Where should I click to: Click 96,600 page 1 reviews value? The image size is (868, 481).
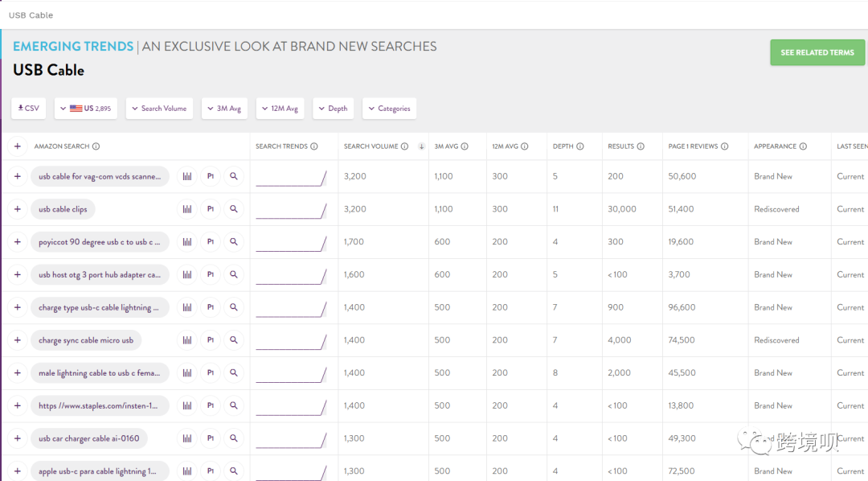[x=682, y=307]
